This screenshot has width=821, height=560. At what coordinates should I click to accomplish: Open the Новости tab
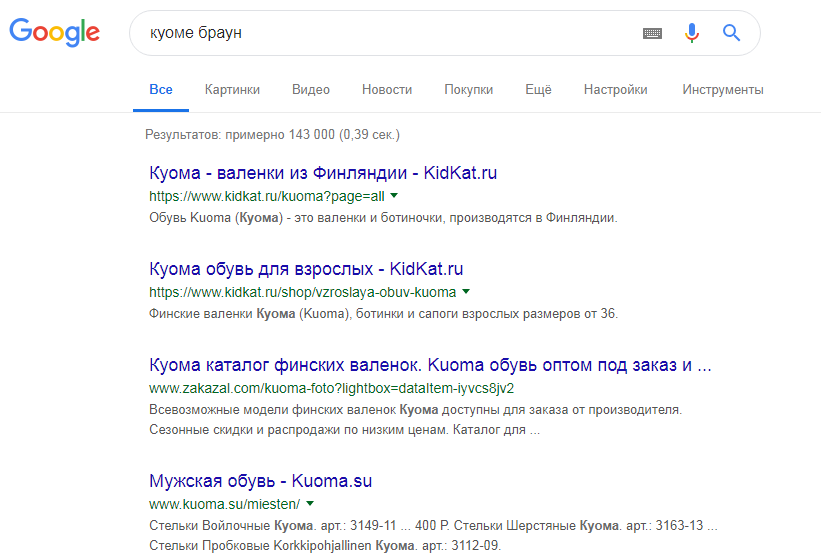[x=387, y=89]
